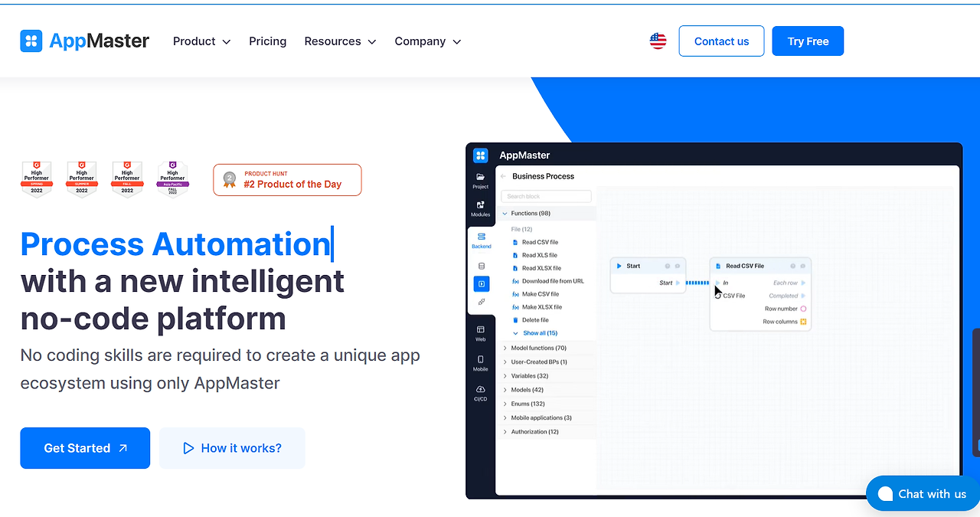Click the Read CSV File block title
Image resolution: width=980 pixels, height=517 pixels.
pos(745,266)
